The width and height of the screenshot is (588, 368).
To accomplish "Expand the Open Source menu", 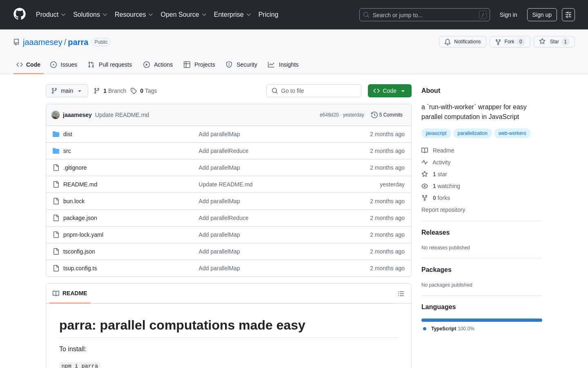I will (184, 15).
